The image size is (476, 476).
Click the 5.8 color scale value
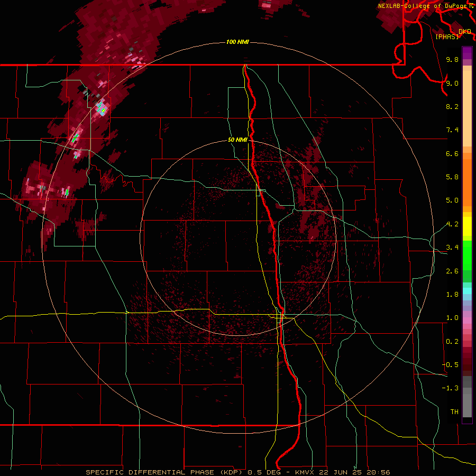452,177
